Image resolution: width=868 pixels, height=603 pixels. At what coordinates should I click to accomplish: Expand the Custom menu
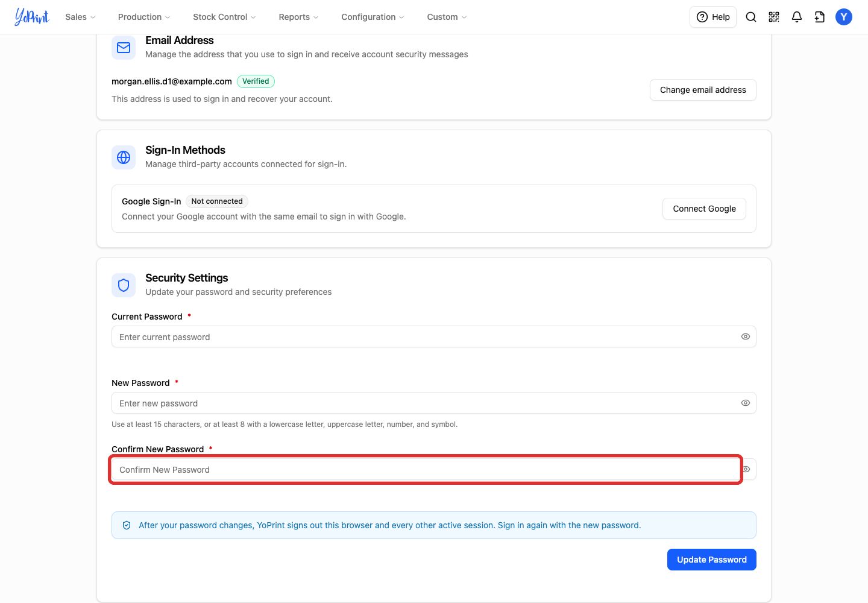(447, 17)
